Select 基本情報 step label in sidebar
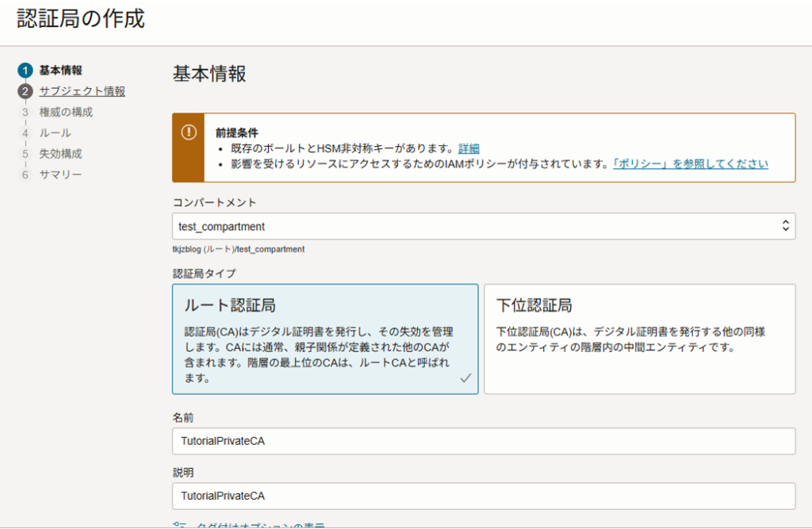The image size is (812, 529). point(61,71)
